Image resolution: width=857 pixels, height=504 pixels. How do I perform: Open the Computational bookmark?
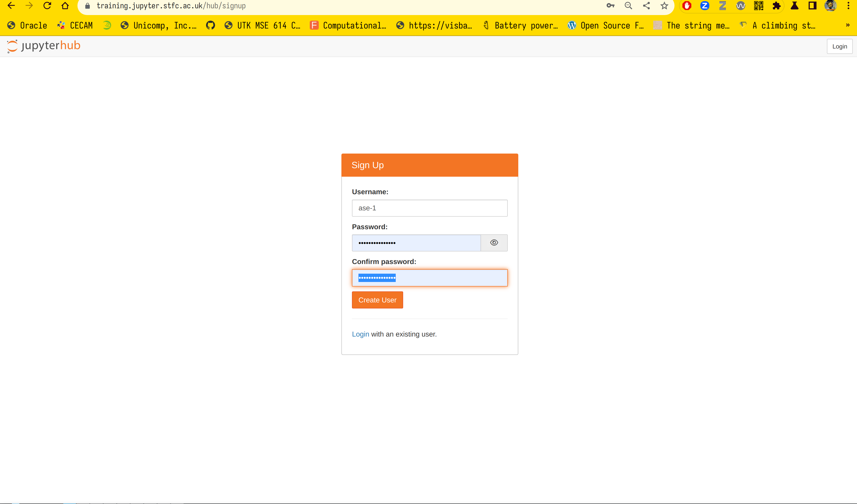point(348,26)
